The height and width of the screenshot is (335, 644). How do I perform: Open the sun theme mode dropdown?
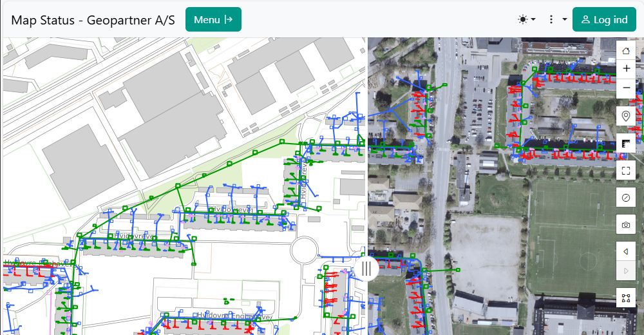click(x=526, y=19)
